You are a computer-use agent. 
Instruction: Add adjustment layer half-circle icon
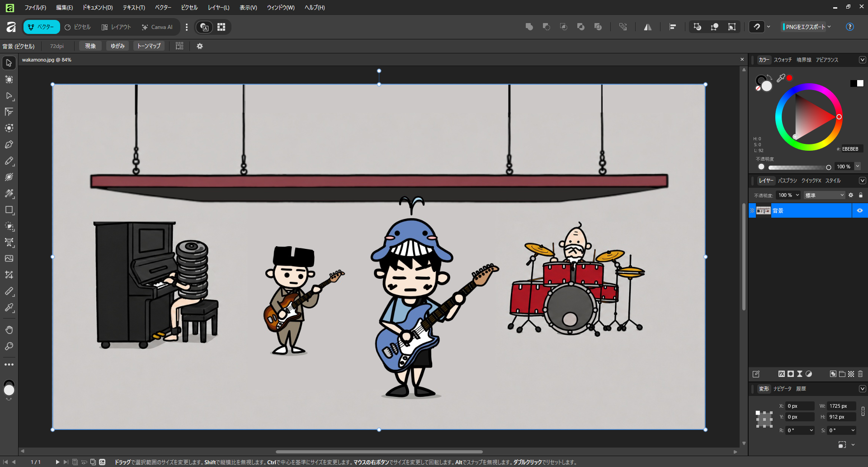coord(809,374)
